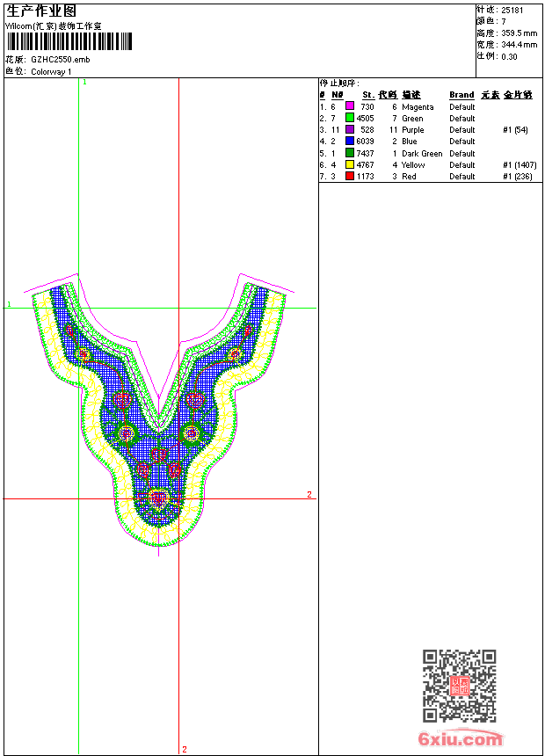Pick the Purple color swatch
The width and height of the screenshot is (545, 756).
coord(350,130)
